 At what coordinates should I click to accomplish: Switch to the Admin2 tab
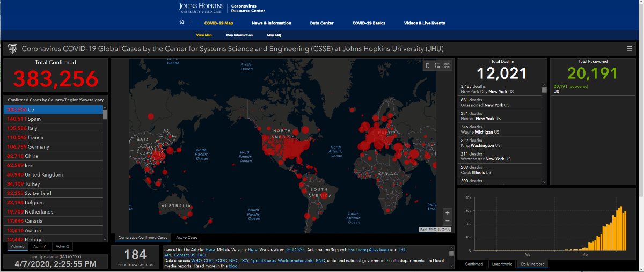pyautogui.click(x=62, y=246)
